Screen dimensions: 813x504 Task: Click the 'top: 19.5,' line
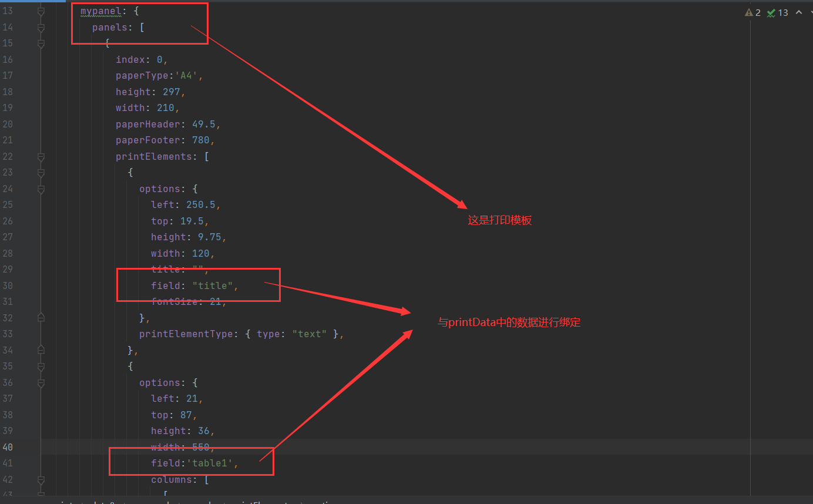pyautogui.click(x=180, y=221)
